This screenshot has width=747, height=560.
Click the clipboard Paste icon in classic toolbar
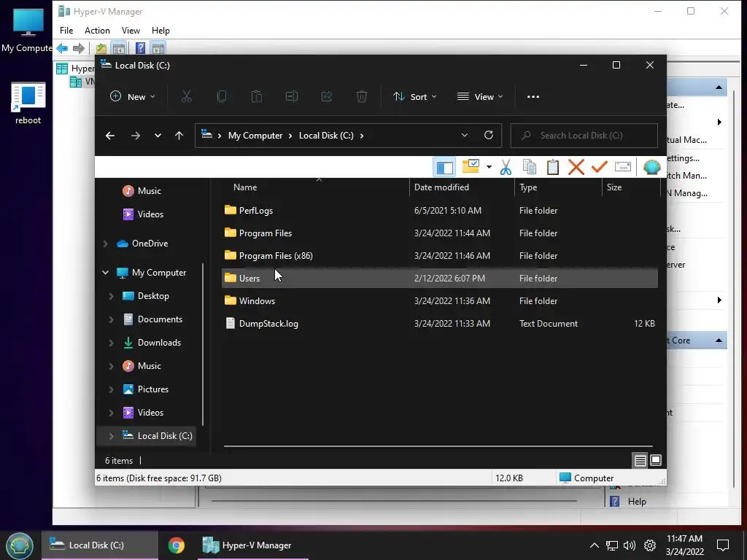553,167
